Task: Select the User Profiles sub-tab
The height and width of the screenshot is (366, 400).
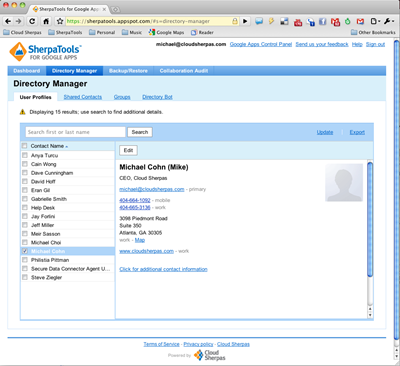Action: coord(35,97)
